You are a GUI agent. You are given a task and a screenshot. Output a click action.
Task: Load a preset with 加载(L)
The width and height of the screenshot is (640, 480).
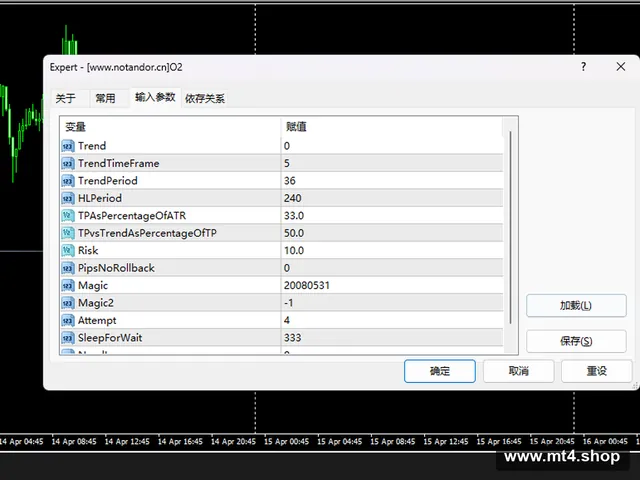[576, 305]
